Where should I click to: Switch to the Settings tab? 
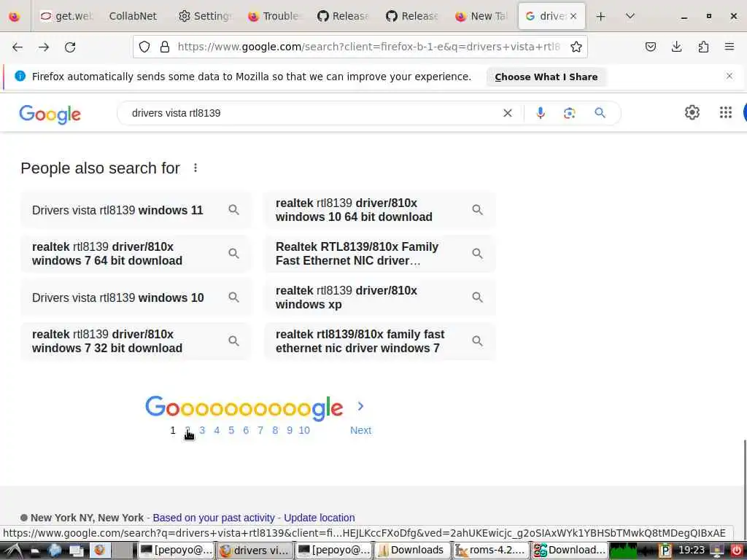coord(205,16)
